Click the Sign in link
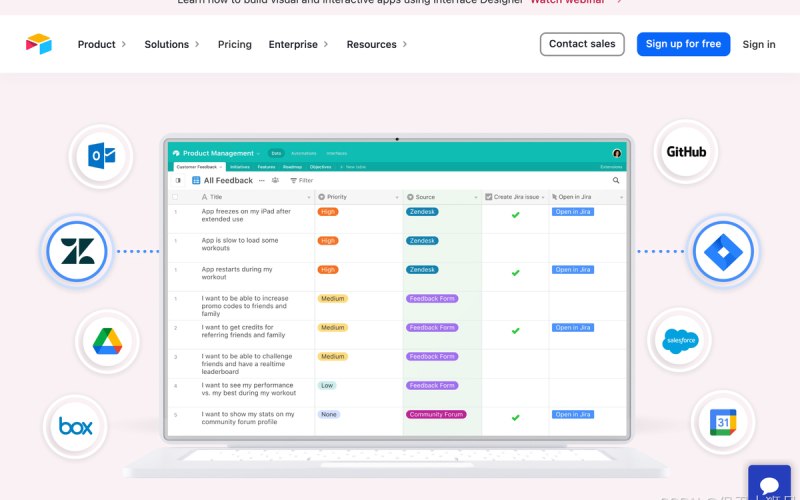This screenshot has height=500, width=800. click(759, 44)
